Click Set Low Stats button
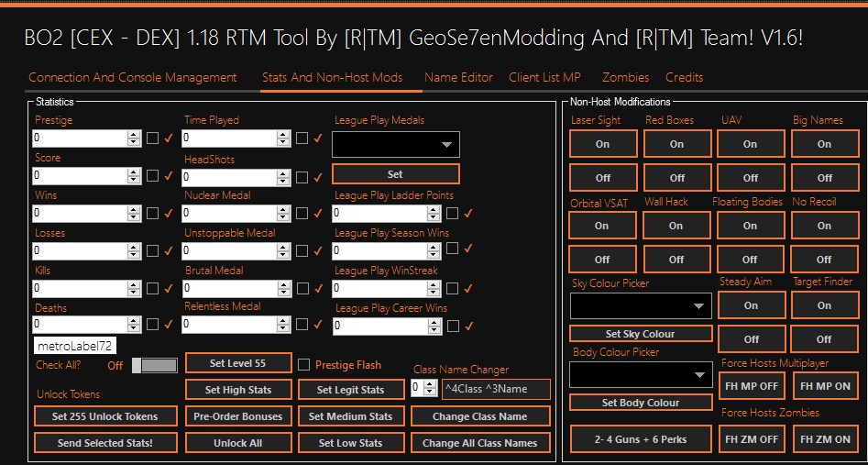 click(x=351, y=443)
